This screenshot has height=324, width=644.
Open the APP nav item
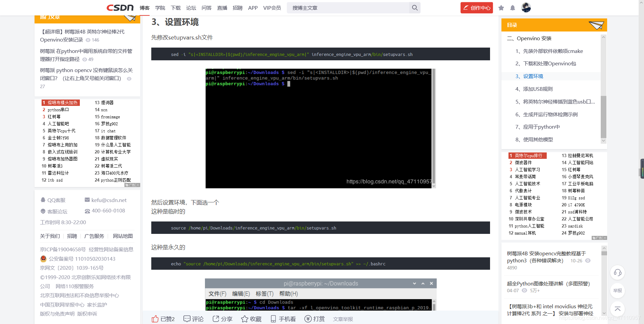click(x=253, y=8)
